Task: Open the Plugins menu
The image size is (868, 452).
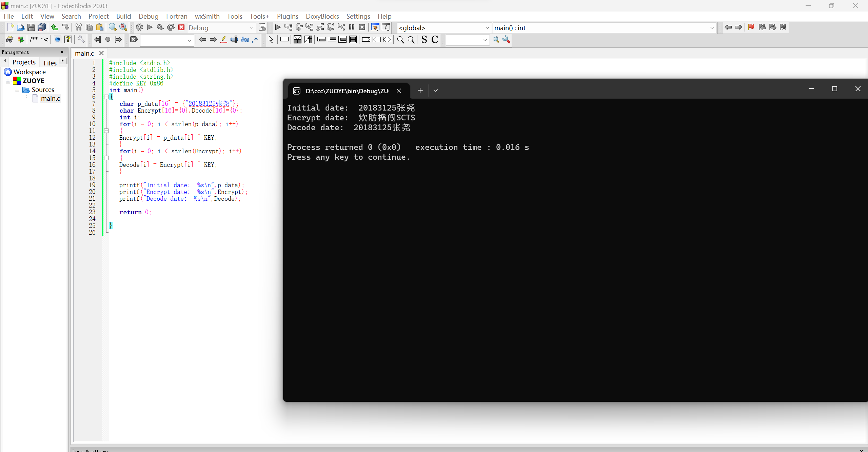Action: point(287,16)
